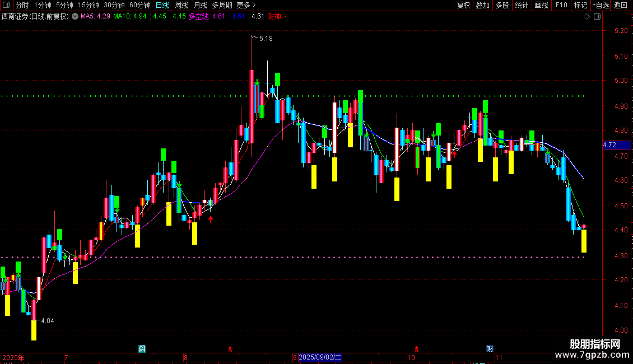Screen dimensions: 633x364
Task: Open the 多周期 multi-period view
Action: [222, 5]
